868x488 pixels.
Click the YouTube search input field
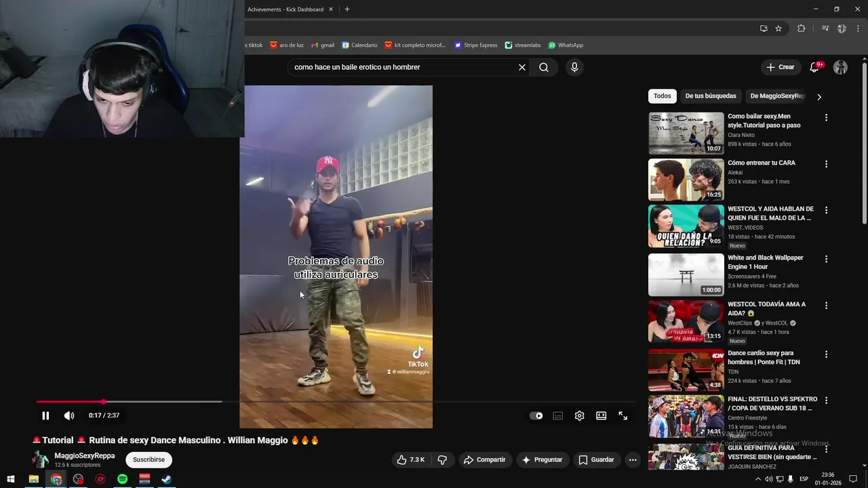[x=403, y=67]
